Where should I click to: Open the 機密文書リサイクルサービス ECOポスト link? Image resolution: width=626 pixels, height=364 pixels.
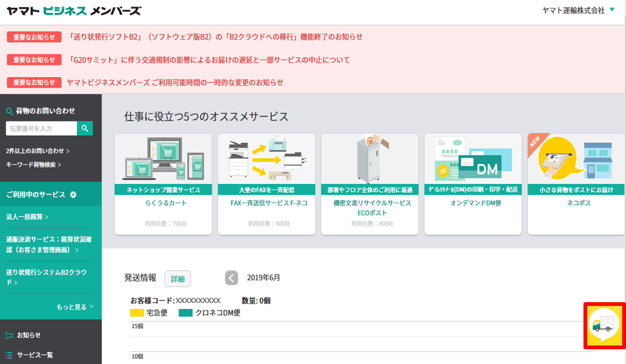[372, 208]
